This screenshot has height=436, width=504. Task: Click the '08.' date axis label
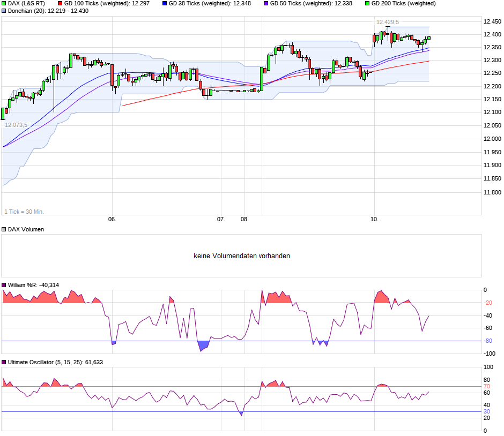(244, 219)
